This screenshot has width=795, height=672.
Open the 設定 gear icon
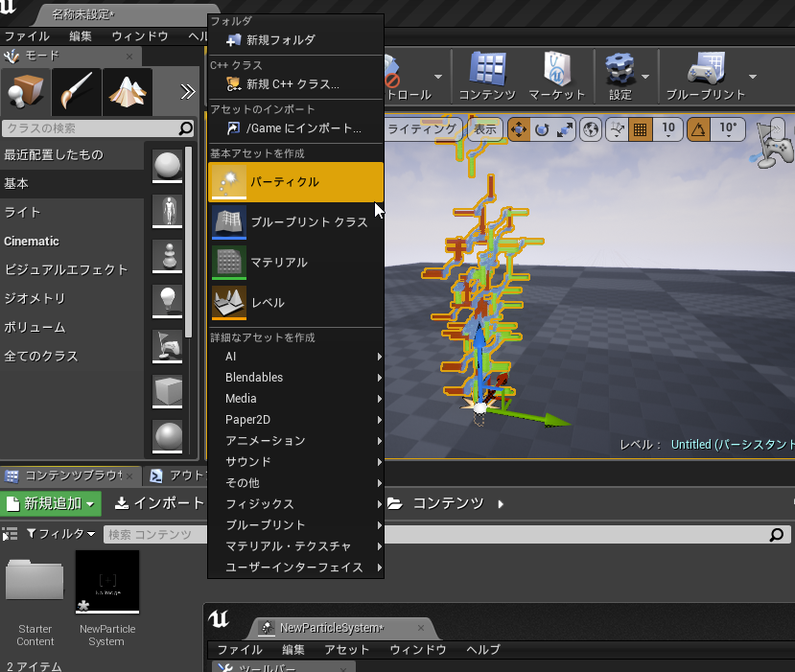[x=620, y=76]
